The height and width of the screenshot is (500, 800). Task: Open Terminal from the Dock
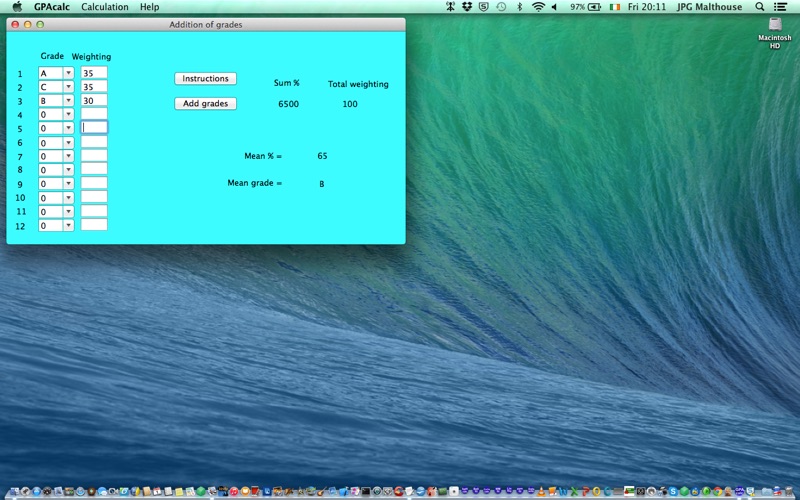366,491
